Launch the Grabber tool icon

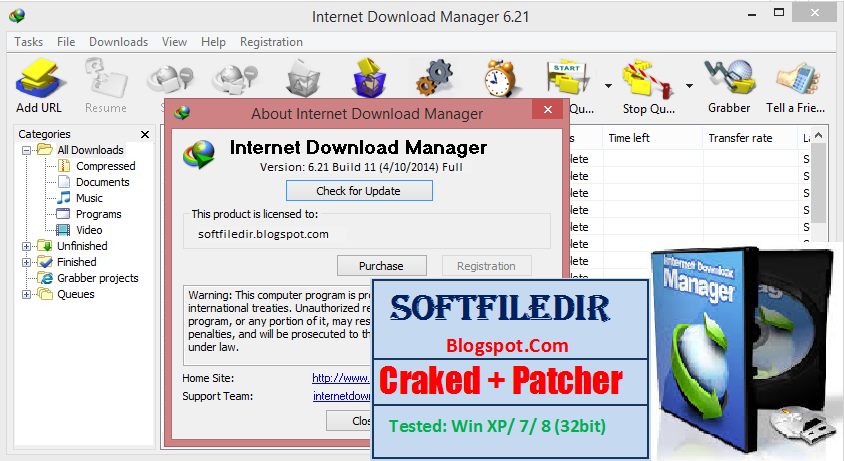729,78
